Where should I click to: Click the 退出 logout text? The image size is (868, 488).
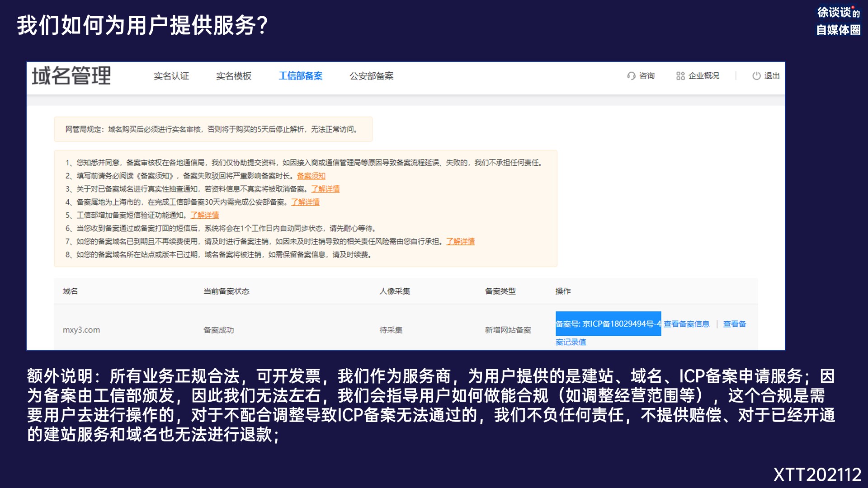pos(772,76)
